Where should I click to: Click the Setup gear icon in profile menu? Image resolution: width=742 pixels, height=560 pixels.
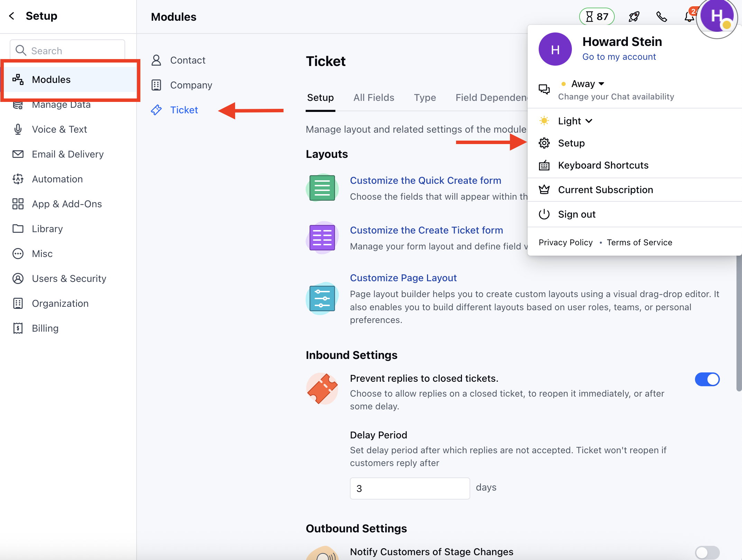[544, 143]
